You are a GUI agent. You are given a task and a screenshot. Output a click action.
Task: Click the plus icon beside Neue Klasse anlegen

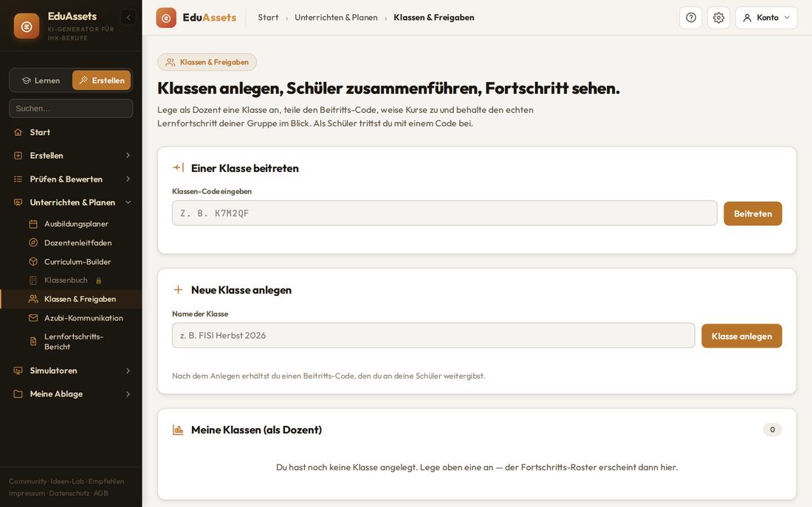(178, 289)
